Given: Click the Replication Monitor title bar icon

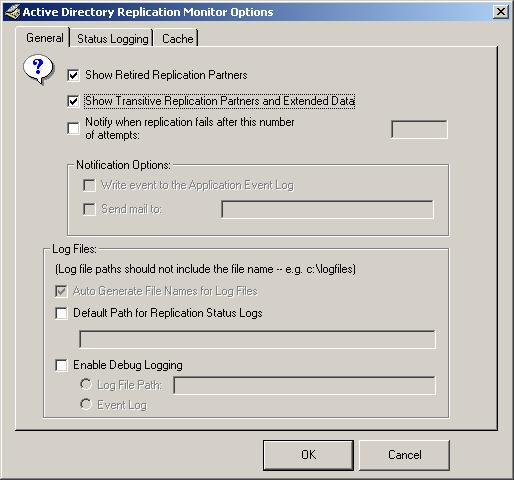Looking at the screenshot, I should coord(12,12).
